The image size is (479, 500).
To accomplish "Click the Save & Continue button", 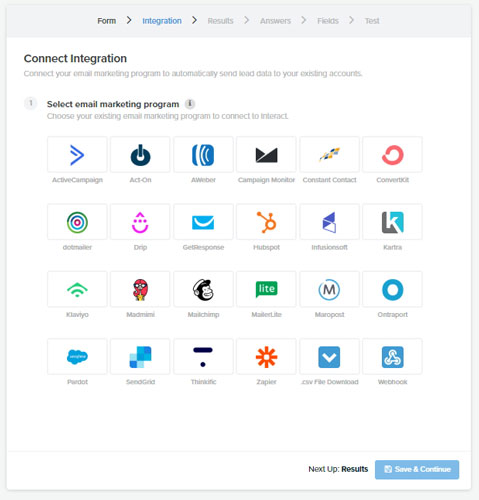I will 417,469.
